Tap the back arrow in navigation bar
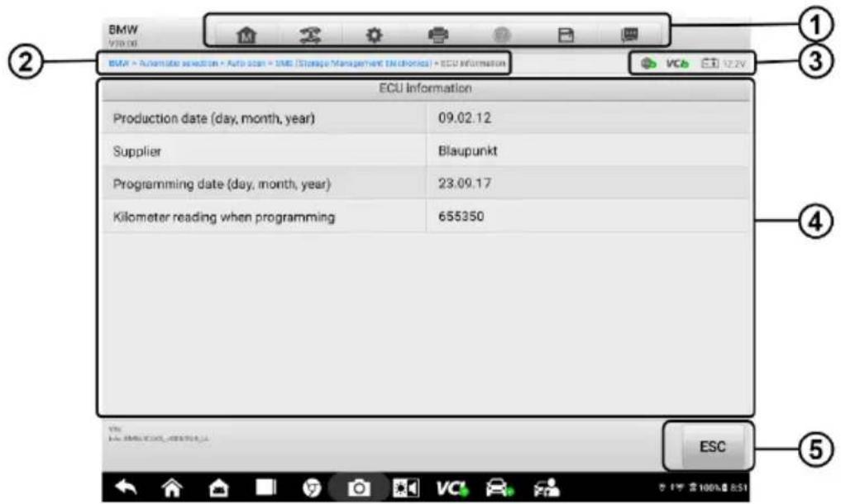This screenshot has height=504, width=841. [126, 487]
